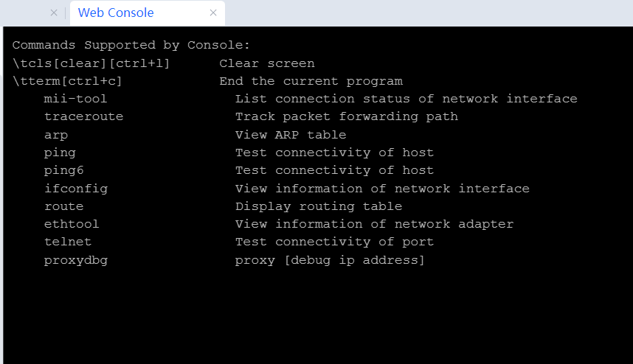Switch to the Web Console tab

(x=116, y=13)
